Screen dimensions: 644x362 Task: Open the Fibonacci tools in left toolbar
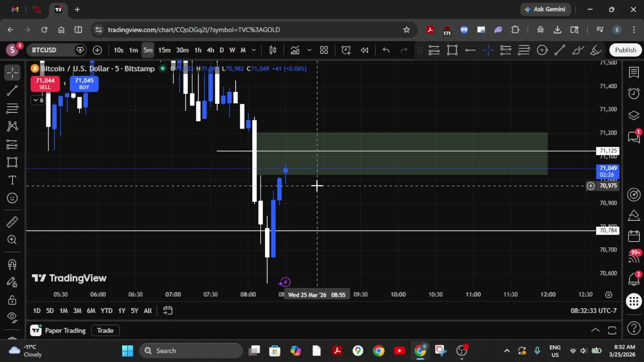click(x=13, y=108)
